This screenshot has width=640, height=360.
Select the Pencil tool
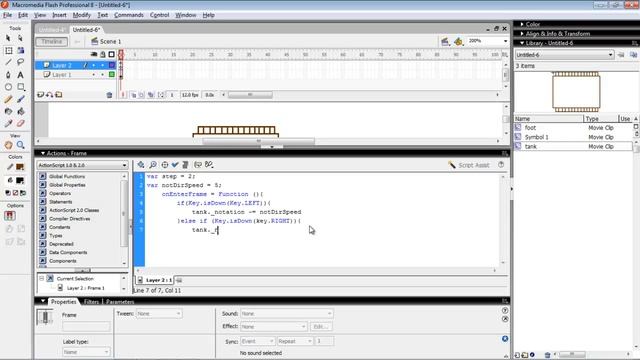pos(8,99)
